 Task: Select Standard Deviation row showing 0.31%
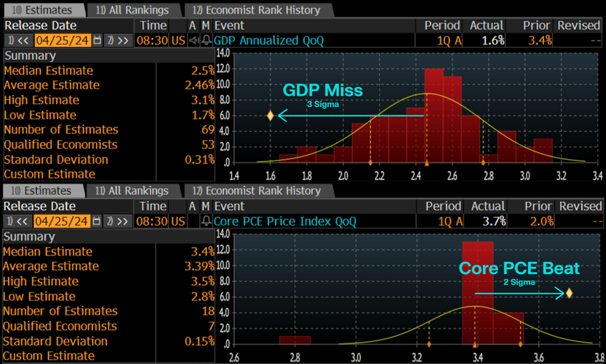[109, 159]
